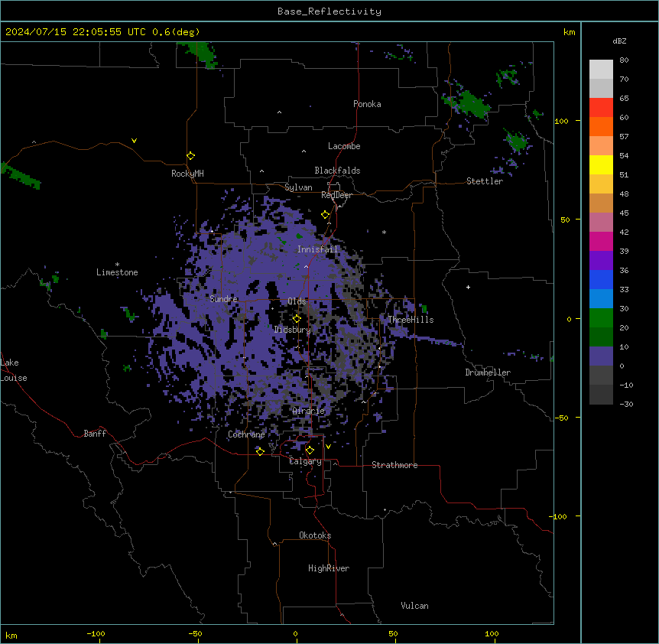659x644 pixels.
Task: Click the km unit label at top right
Action: point(570,32)
